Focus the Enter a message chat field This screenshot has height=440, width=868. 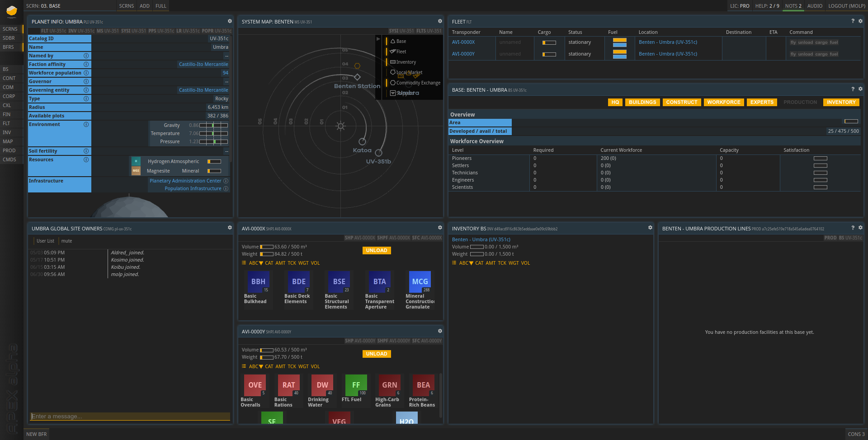click(130, 417)
